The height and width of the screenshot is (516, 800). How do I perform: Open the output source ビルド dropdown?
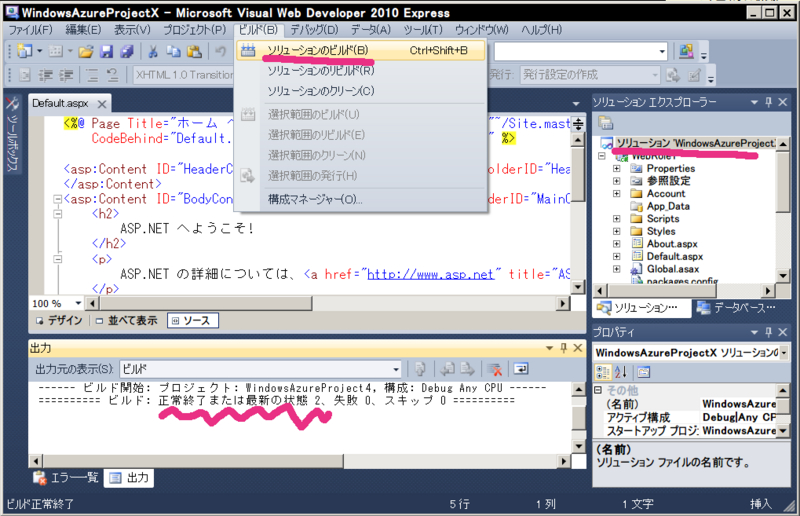(395, 369)
